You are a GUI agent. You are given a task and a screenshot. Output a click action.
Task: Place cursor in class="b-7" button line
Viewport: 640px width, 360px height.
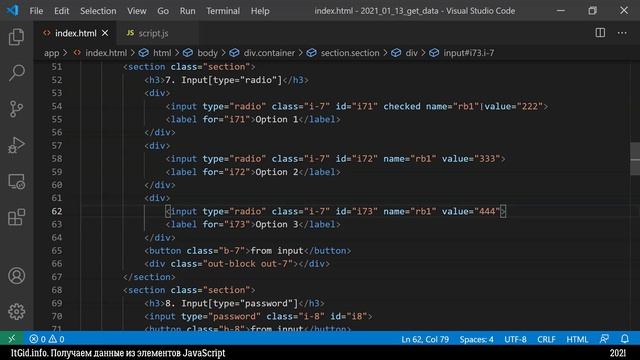(x=248, y=251)
